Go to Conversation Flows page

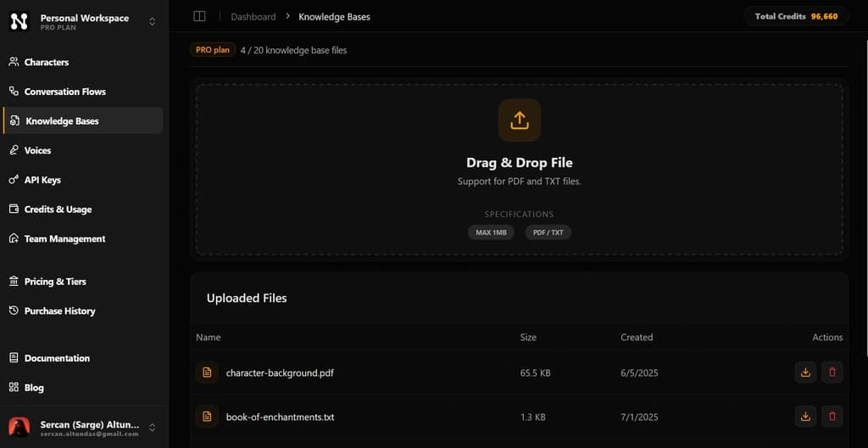[x=64, y=92]
